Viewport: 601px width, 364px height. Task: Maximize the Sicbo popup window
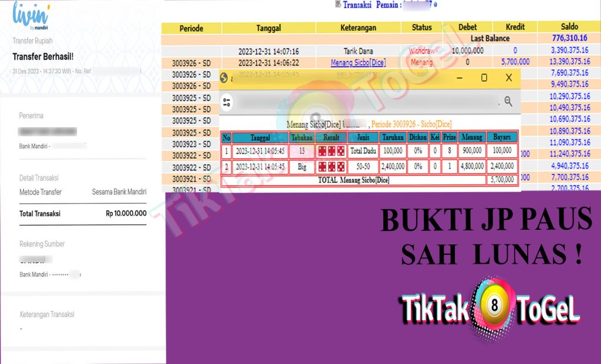coord(484,78)
